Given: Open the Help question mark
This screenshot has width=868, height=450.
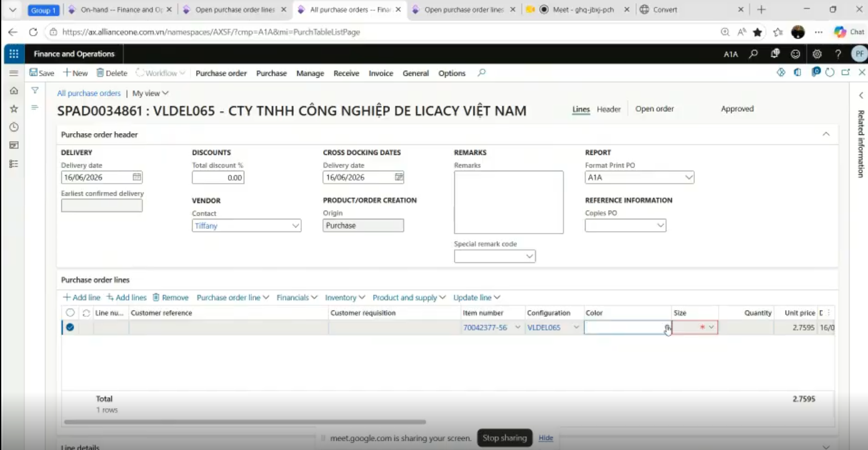Looking at the screenshot, I should click(838, 54).
